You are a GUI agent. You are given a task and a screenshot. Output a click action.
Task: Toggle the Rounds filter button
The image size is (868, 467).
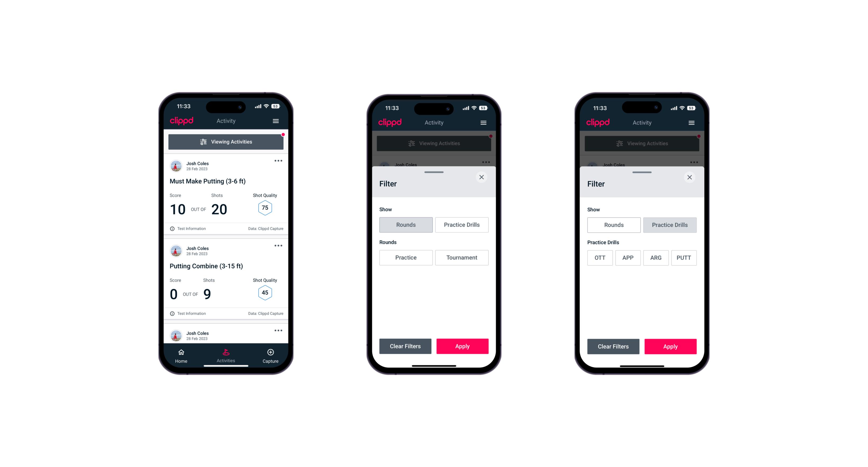pos(406,224)
